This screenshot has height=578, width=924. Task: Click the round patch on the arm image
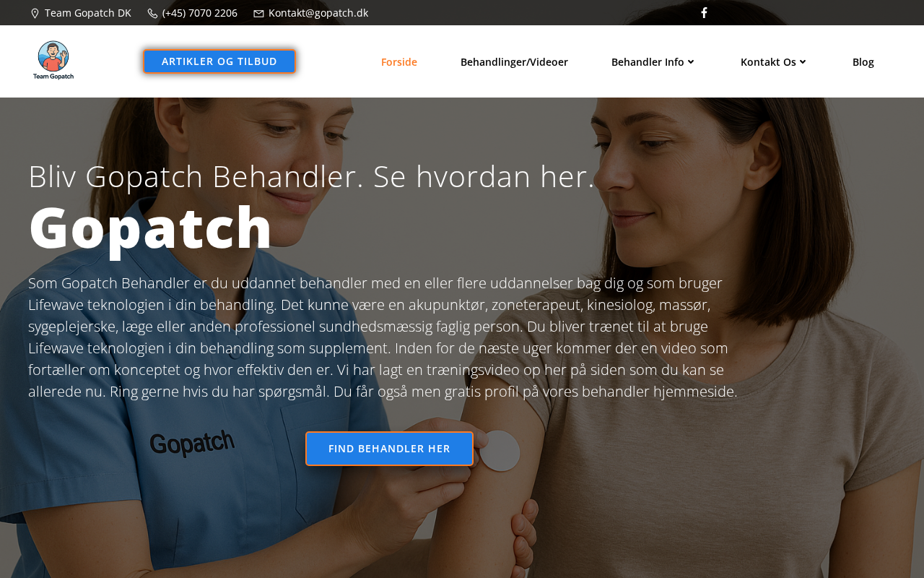point(500,451)
